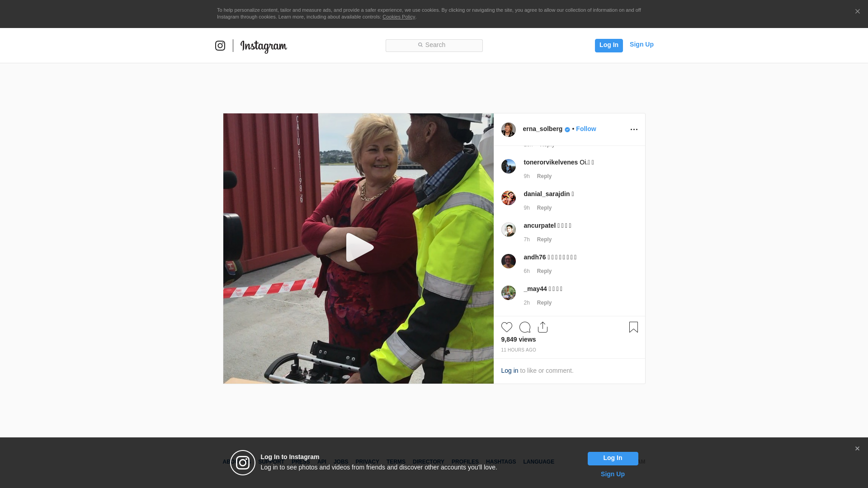Click the verified badge next to erna_solberg
This screenshot has height=488, width=868.
567,130
